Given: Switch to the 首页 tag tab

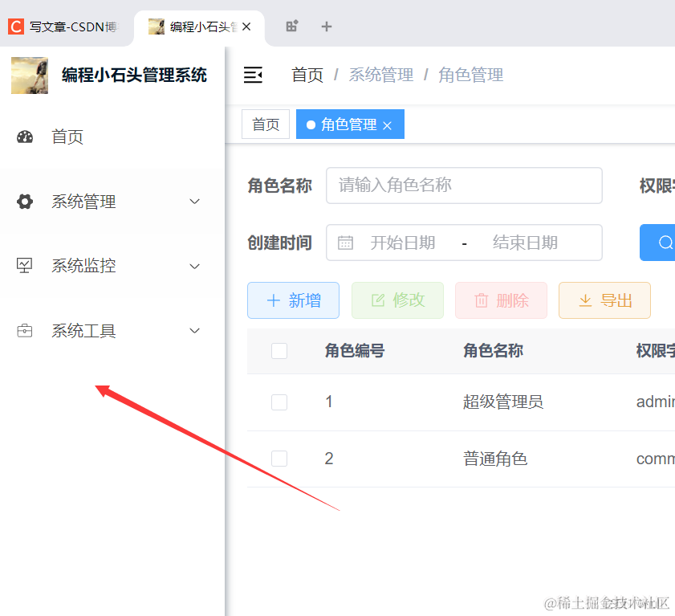Looking at the screenshot, I should click(x=266, y=124).
